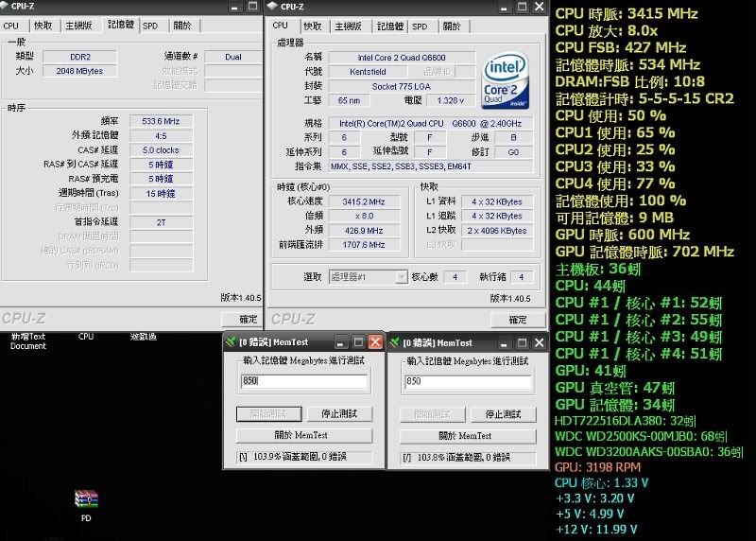This screenshot has height=541, width=756.
Task: Open 快取 tab in right CPU-Z window
Action: point(313,26)
